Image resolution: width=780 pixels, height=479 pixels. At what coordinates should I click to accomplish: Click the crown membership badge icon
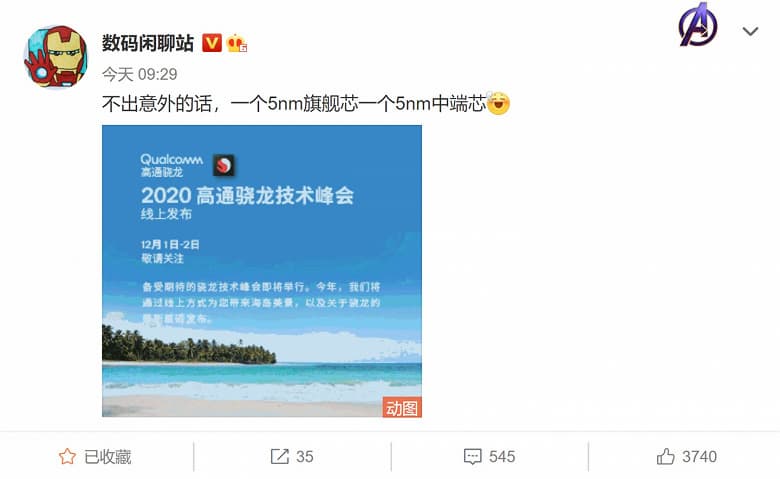(236, 44)
